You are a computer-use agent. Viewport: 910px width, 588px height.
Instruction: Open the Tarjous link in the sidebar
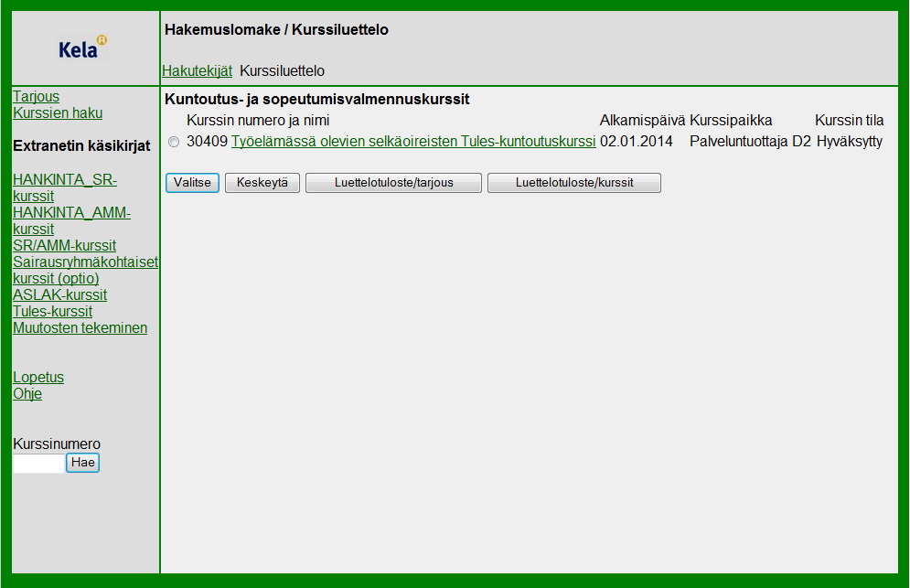tap(36, 96)
